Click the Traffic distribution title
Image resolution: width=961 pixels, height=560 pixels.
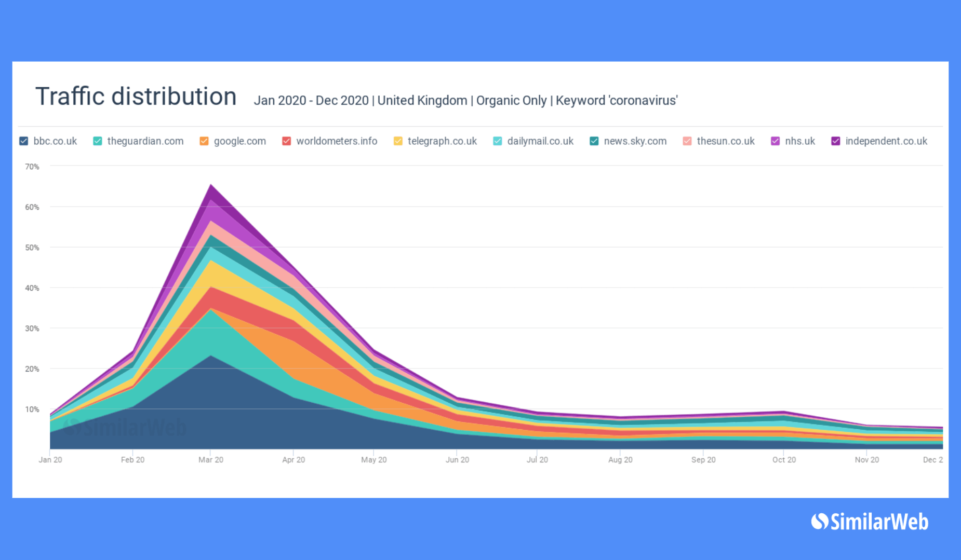tap(136, 97)
